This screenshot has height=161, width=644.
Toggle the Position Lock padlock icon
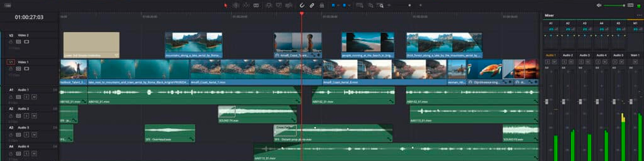coord(322,5)
